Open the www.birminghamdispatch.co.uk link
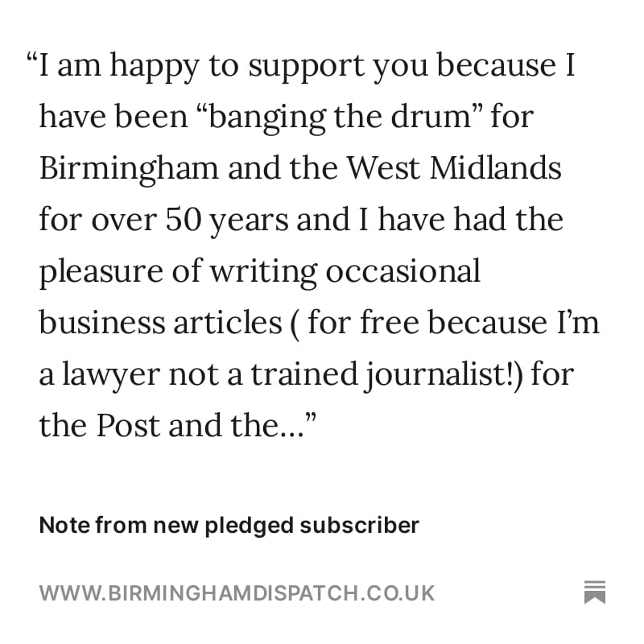The width and height of the screenshot is (644, 644). [237, 593]
